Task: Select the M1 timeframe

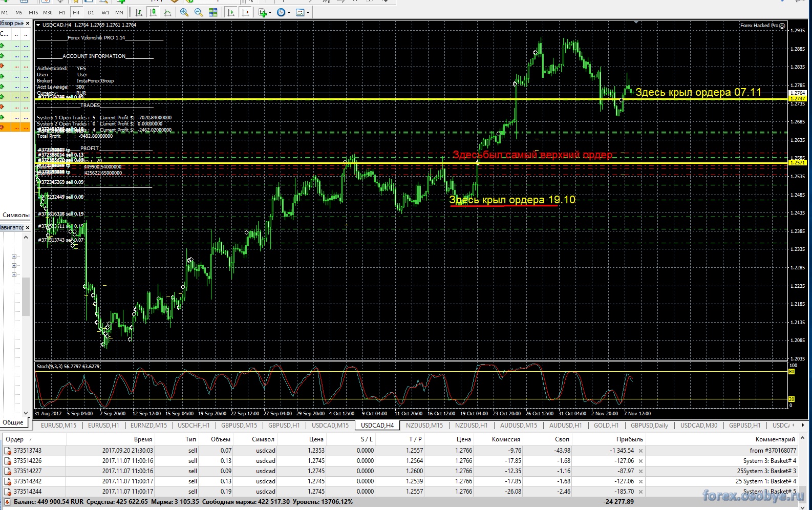Action: click(x=5, y=12)
